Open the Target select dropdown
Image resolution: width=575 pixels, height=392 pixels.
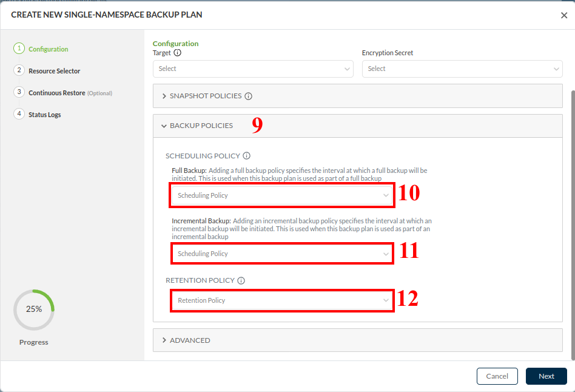coord(252,69)
